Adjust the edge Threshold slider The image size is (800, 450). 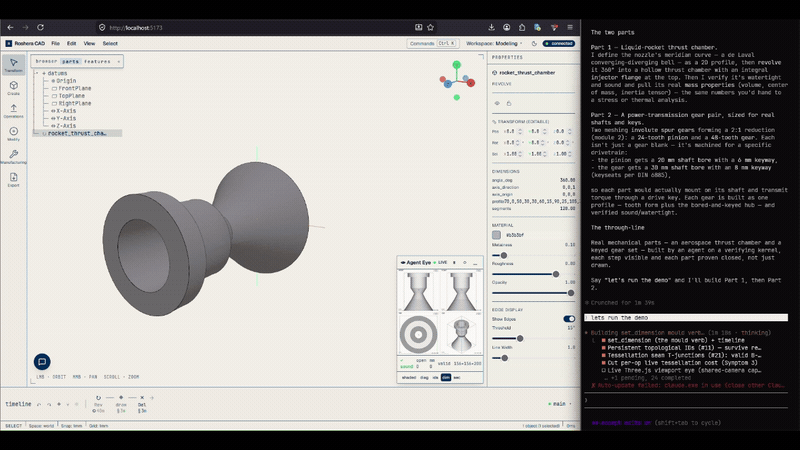coord(533,338)
